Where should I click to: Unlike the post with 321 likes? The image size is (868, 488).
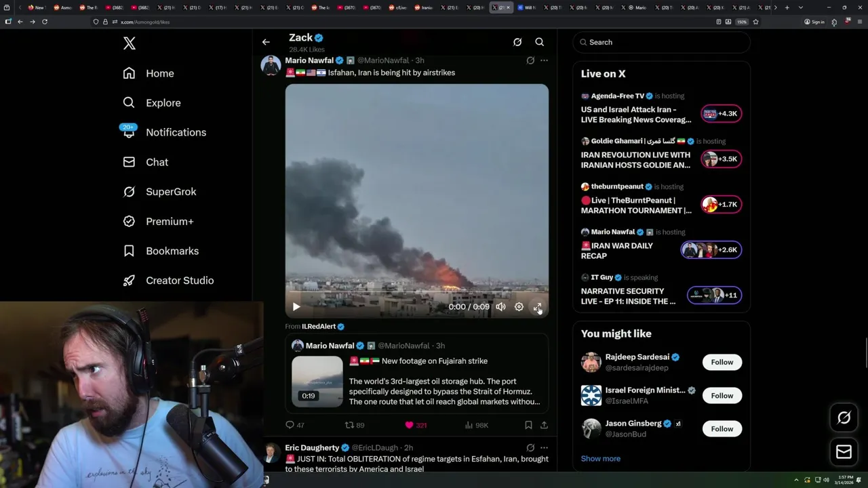[x=416, y=425]
